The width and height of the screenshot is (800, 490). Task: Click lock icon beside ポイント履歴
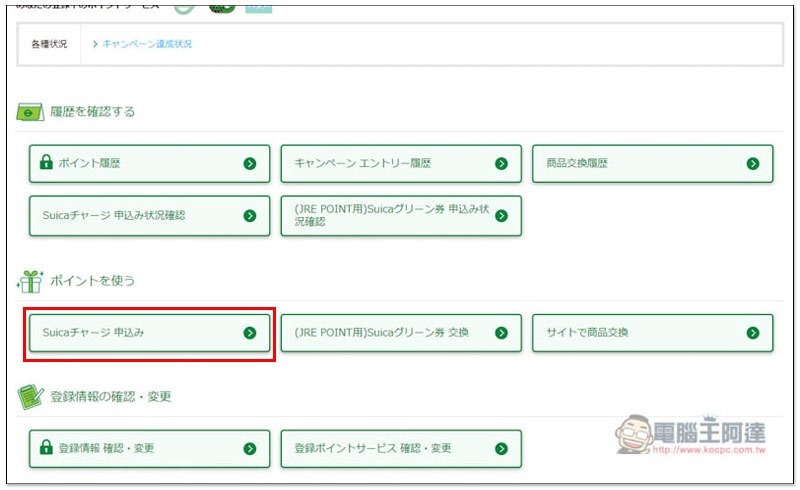(x=46, y=162)
